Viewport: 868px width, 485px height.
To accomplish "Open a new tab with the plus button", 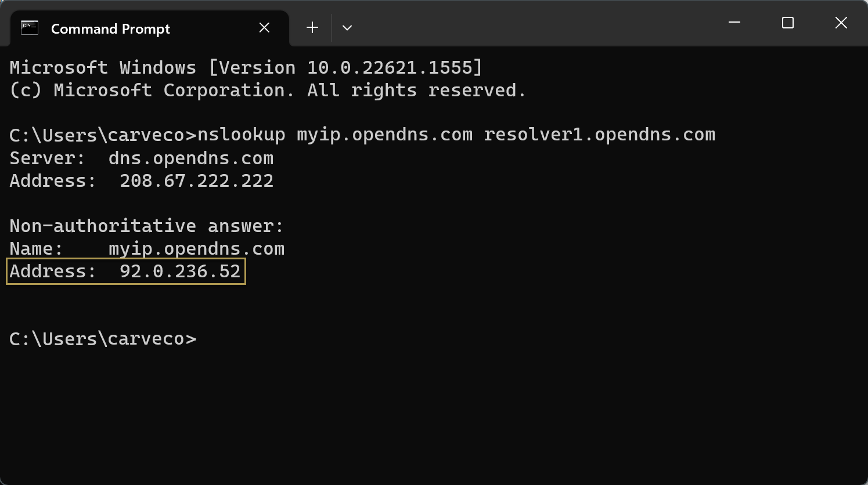I will [312, 28].
